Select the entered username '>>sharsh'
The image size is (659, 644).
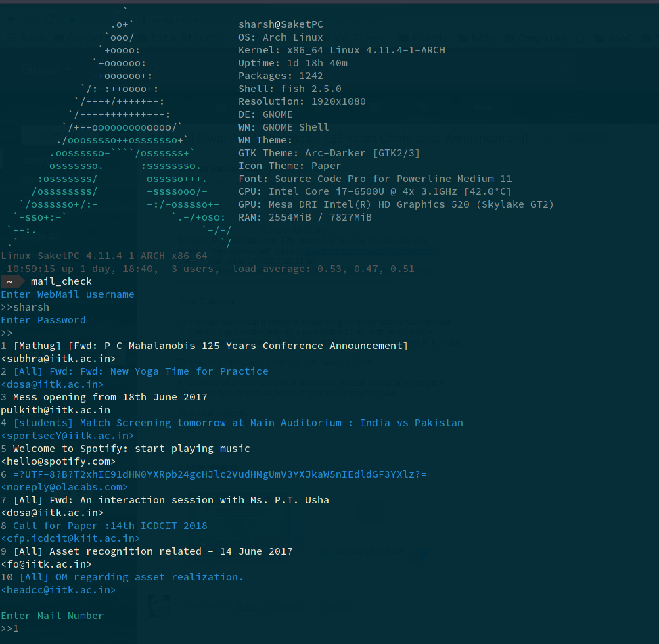[25, 307]
